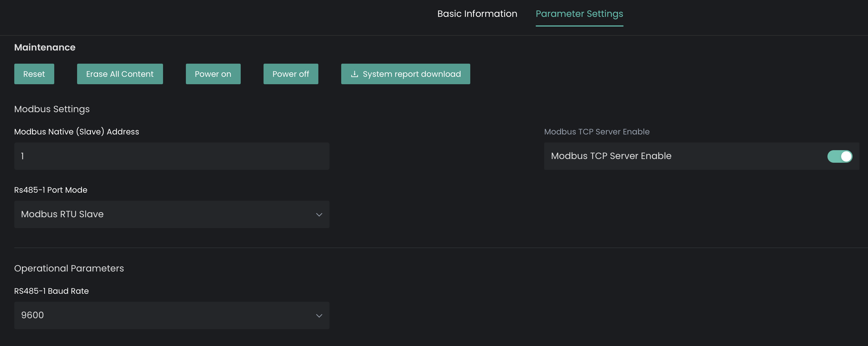Click the Modbus TCP Server Enable row label
Viewport: 868px width, 346px height.
pyautogui.click(x=611, y=156)
